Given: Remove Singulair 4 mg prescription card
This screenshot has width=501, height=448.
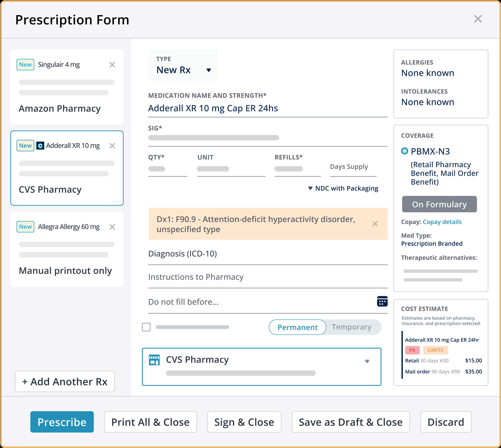Looking at the screenshot, I should point(112,65).
